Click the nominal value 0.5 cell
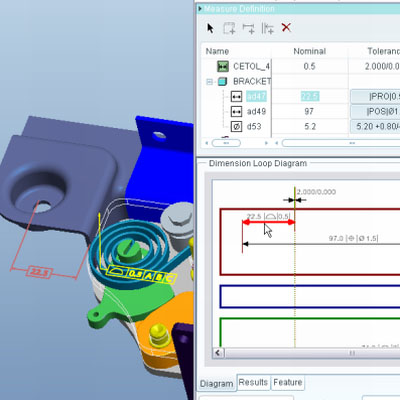Viewport: 400px width, 400px height. (x=309, y=66)
